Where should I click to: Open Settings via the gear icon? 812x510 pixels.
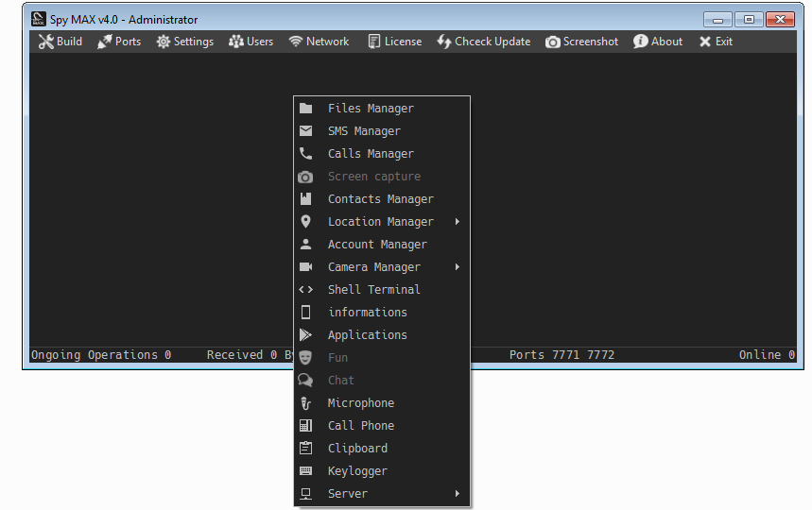164,42
